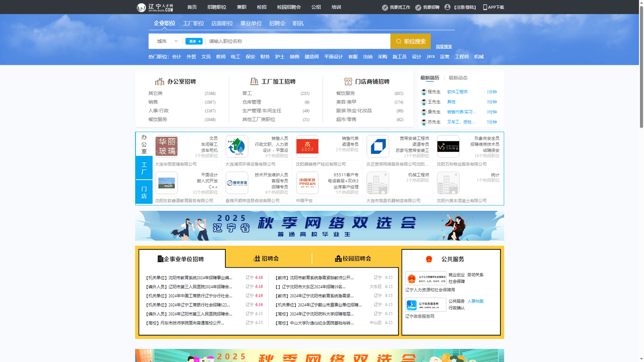
Task: Open 丹东市技师学院面向普通高校公开 notice
Action: 185,323
